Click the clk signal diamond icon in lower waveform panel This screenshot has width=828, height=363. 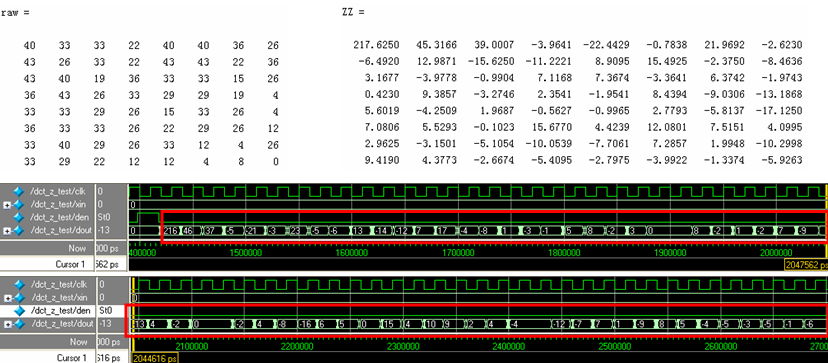pos(19,284)
